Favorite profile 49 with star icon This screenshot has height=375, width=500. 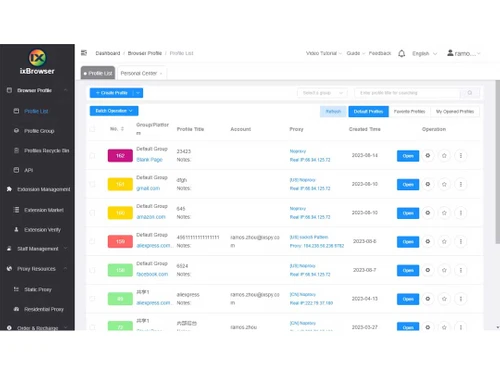[x=444, y=299]
